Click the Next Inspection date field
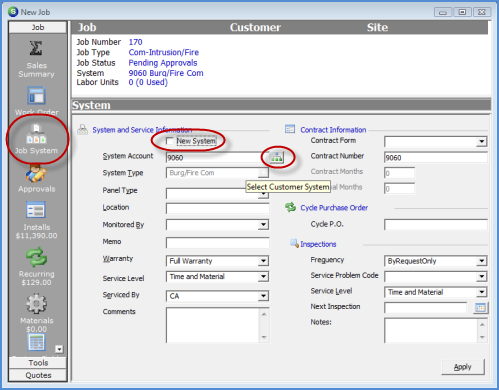This screenshot has width=499, height=390. (426, 308)
